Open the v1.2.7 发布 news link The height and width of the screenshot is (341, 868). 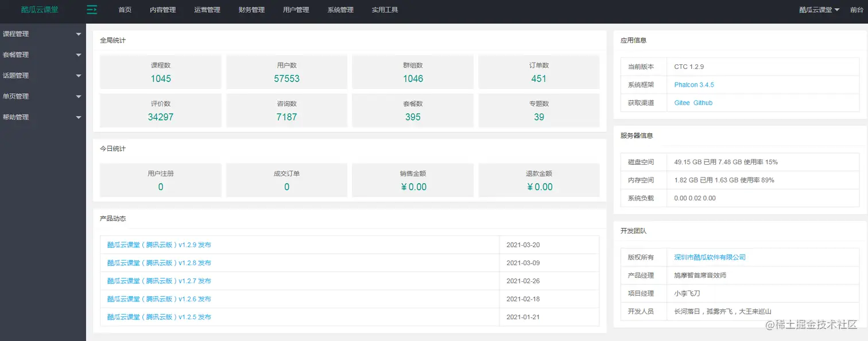pos(159,281)
